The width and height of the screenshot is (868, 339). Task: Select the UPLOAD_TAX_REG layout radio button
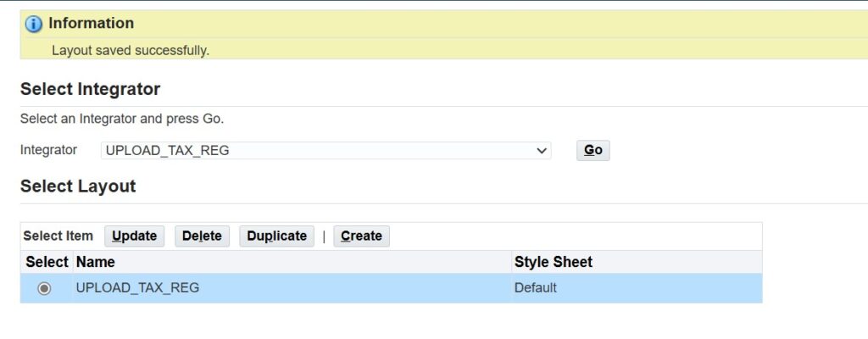(x=44, y=288)
